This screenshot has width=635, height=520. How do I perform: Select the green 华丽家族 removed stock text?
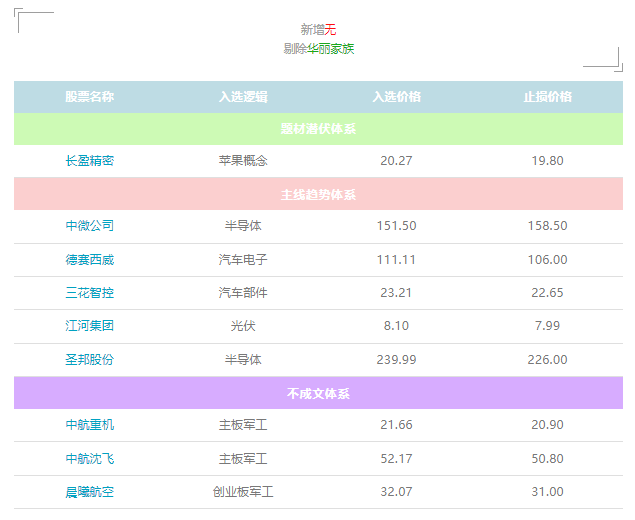point(331,49)
